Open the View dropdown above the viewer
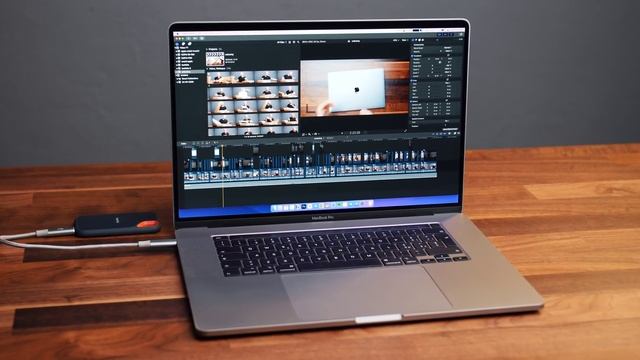Screen dimensions: 640x360 click(405, 40)
